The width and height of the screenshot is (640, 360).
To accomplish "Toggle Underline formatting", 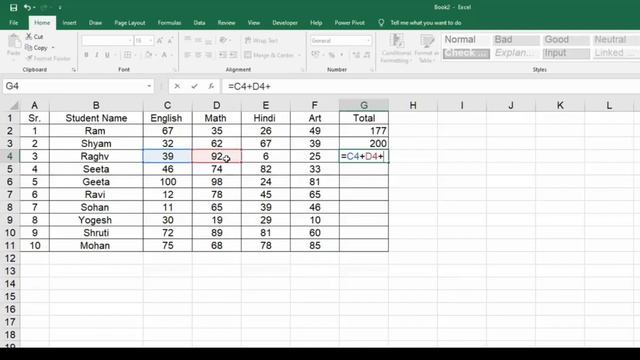I will tap(107, 55).
